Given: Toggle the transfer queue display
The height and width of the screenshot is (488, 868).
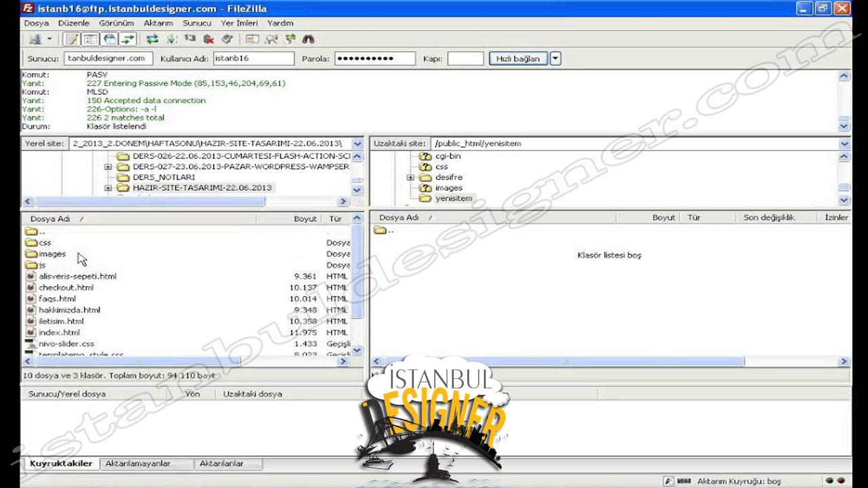Looking at the screenshot, I should [x=128, y=39].
